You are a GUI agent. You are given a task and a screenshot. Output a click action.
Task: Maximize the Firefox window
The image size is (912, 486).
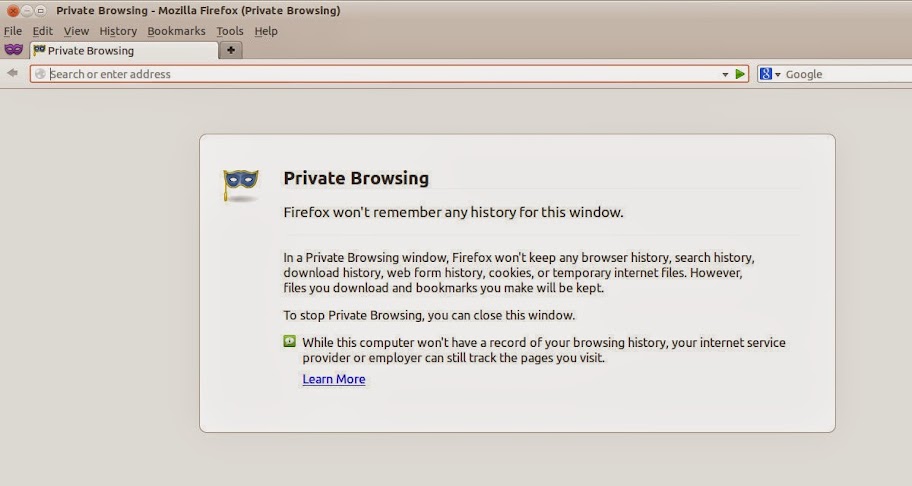41,10
